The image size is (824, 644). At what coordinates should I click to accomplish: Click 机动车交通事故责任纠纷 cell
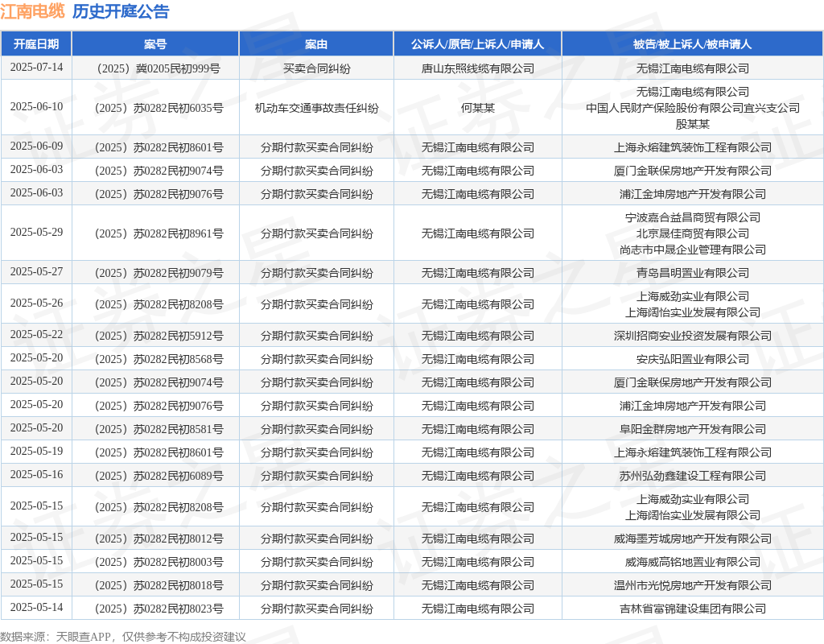click(316, 108)
